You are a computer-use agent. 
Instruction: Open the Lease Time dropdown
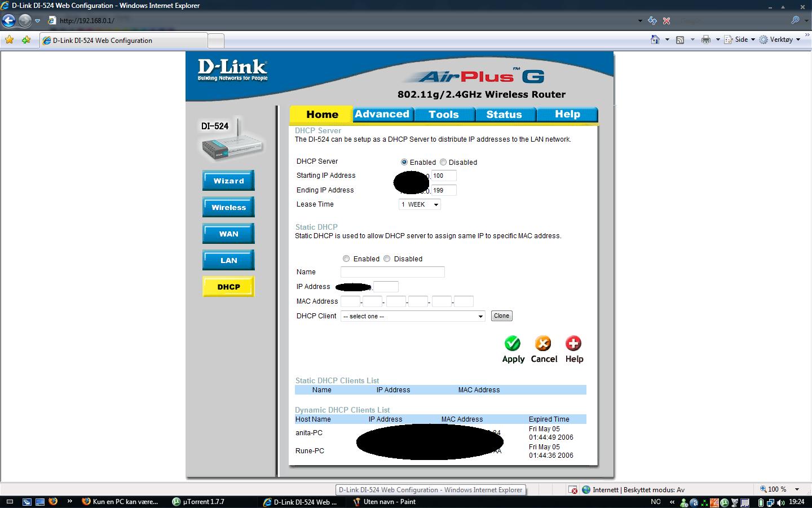click(420, 204)
